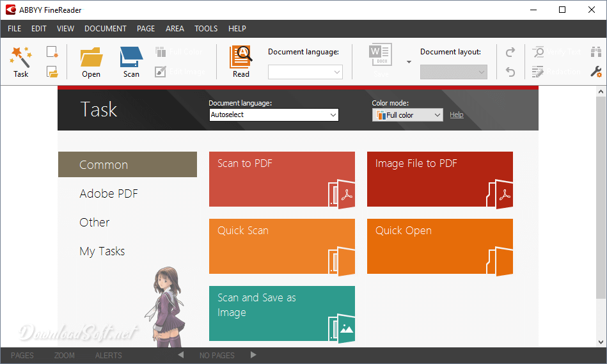Open saved document with small folder page icon
The image size is (607, 364).
tap(52, 72)
